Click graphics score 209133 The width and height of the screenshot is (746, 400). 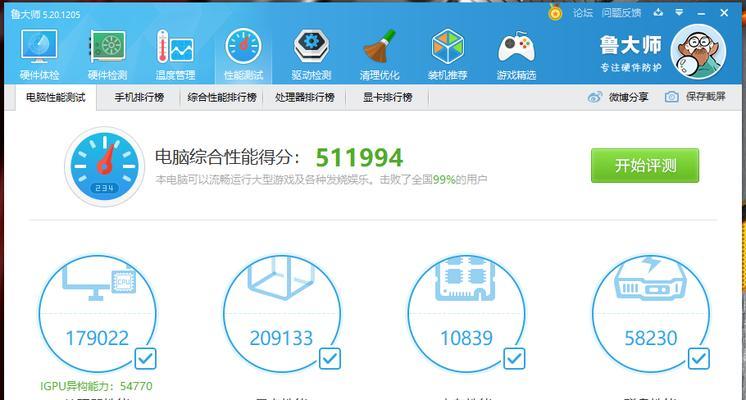[x=281, y=338]
